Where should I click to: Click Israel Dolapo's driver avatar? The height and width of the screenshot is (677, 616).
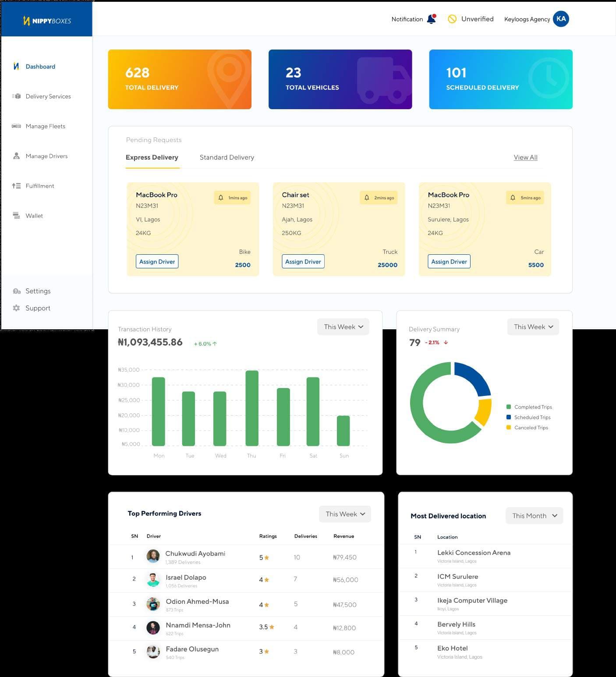pyautogui.click(x=153, y=580)
